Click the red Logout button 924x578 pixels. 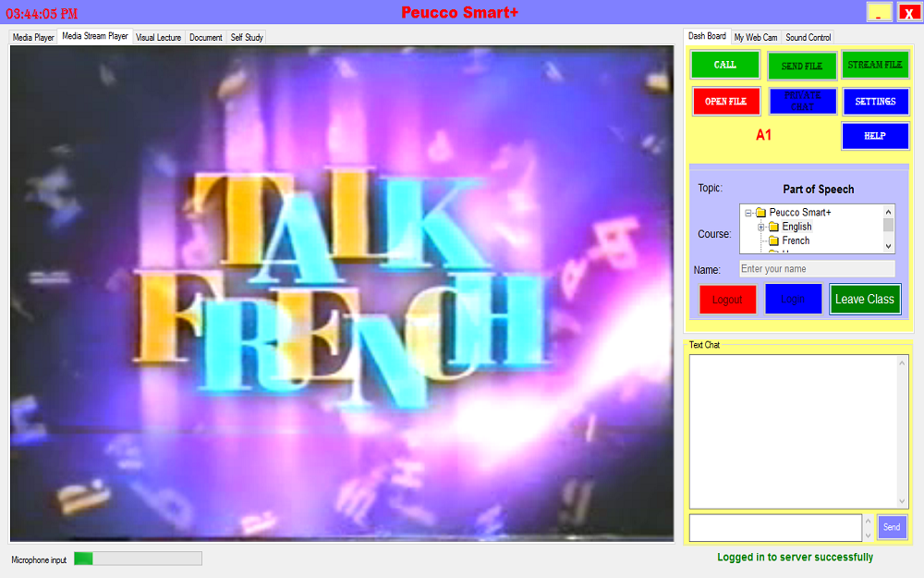(727, 300)
